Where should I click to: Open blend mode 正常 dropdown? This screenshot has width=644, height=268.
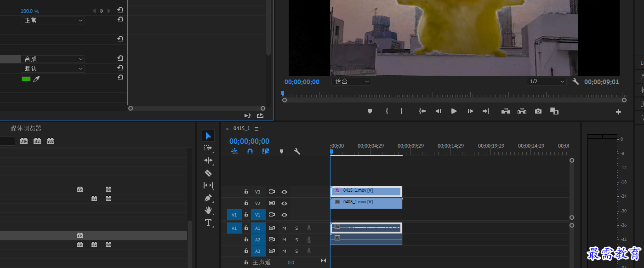(x=53, y=20)
